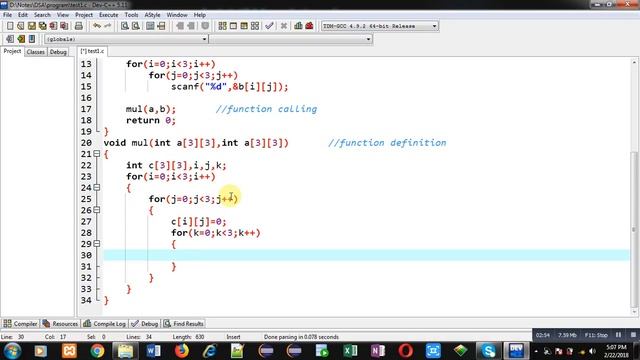Switch to the Project side tab
Viewport: 640px width, 360px height.
pyautogui.click(x=12, y=51)
